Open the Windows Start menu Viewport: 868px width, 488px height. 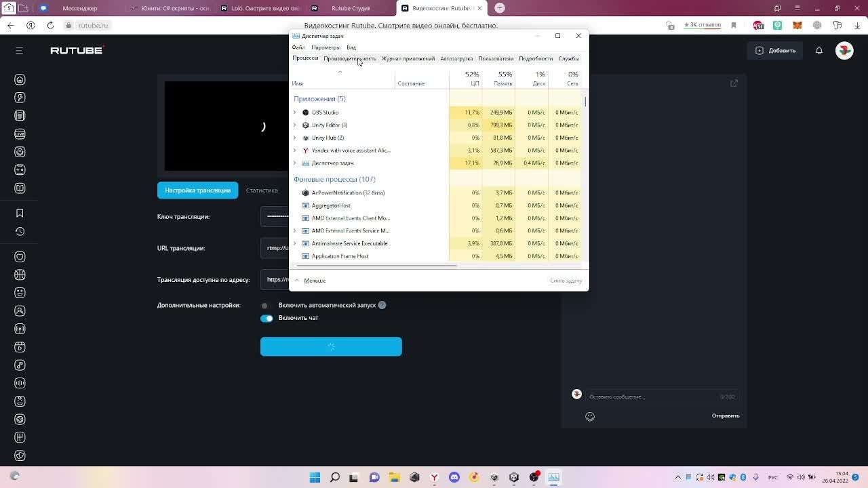[x=315, y=477]
